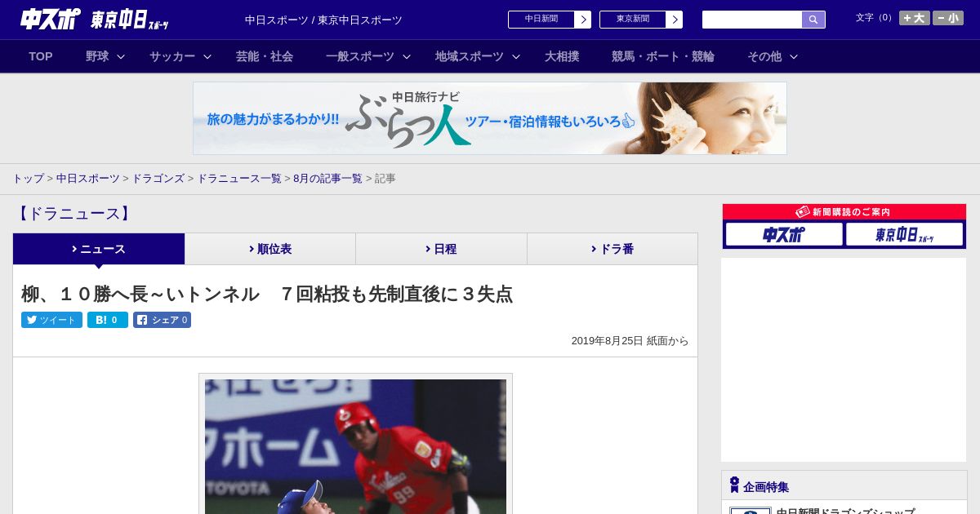Switch to the ドラ番 tab
Viewport: 980px width, 514px height.
612,249
